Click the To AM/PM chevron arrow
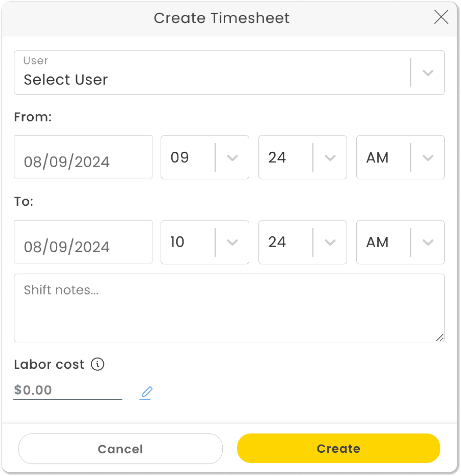461x476 pixels. (x=428, y=242)
